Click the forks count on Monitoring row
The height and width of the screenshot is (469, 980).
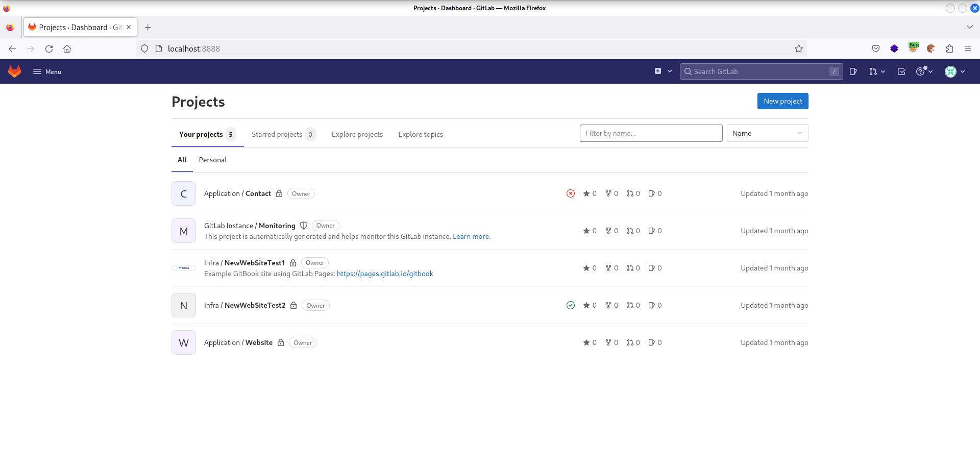611,231
